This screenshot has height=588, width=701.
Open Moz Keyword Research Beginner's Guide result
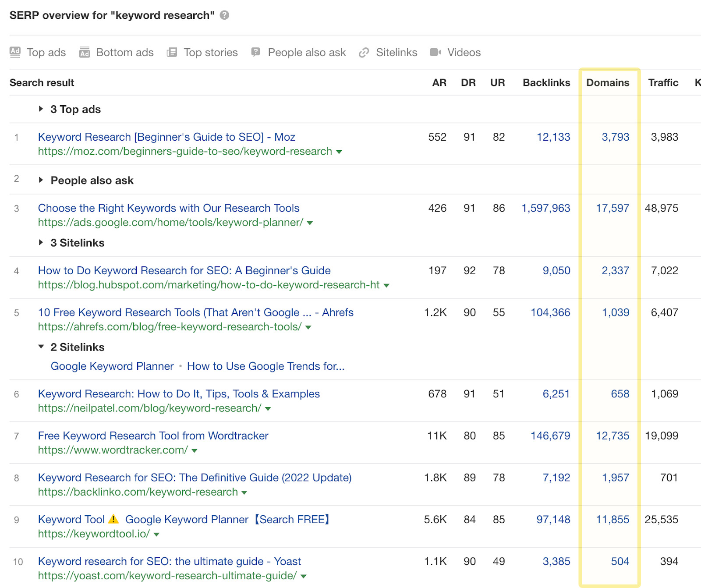tap(166, 137)
